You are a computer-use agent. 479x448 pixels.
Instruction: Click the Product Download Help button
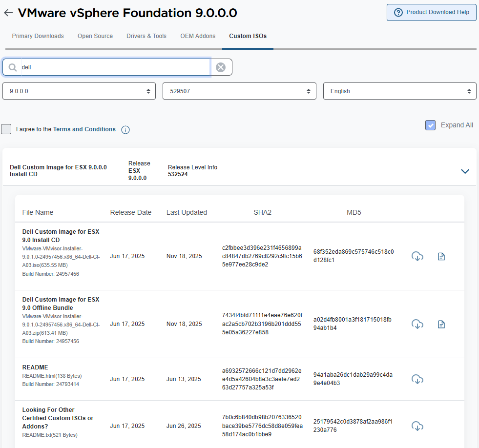point(431,13)
